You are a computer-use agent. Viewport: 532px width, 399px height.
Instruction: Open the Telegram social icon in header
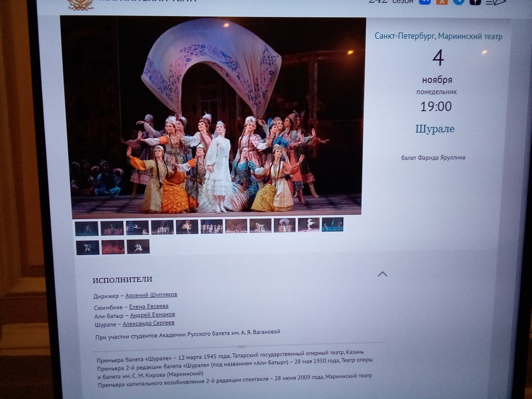[x=458, y=1]
